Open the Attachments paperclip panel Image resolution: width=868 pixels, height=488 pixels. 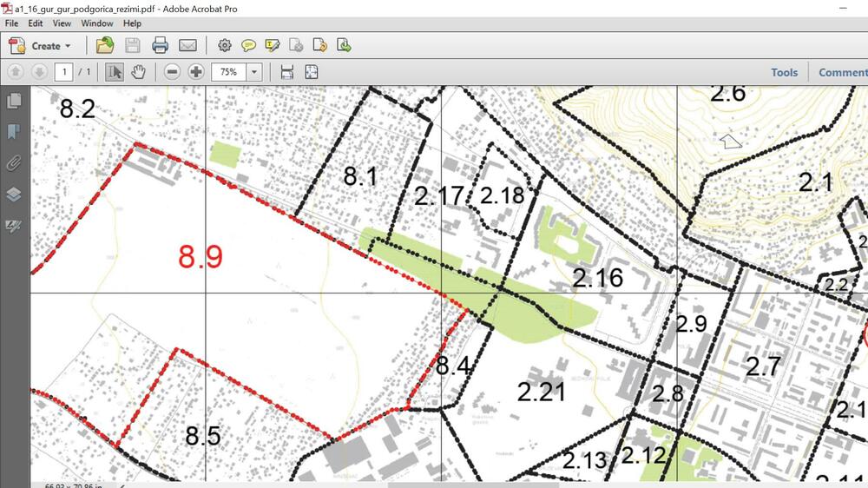[13, 163]
